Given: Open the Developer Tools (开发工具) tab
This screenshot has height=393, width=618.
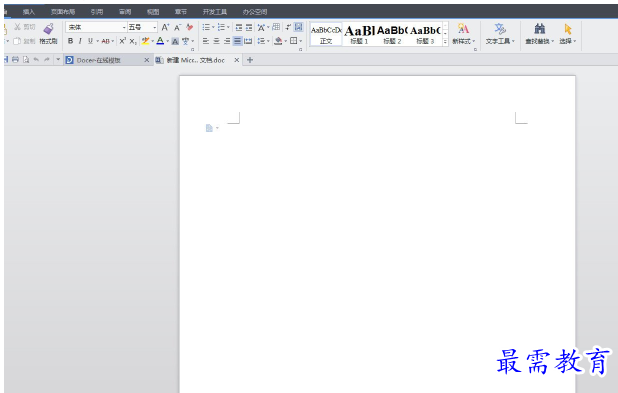Looking at the screenshot, I should (x=215, y=12).
